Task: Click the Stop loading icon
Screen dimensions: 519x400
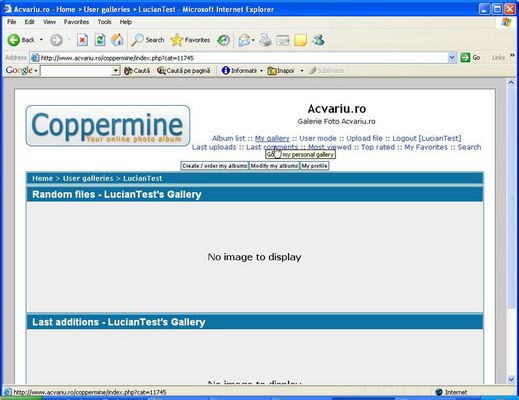Action: point(82,40)
